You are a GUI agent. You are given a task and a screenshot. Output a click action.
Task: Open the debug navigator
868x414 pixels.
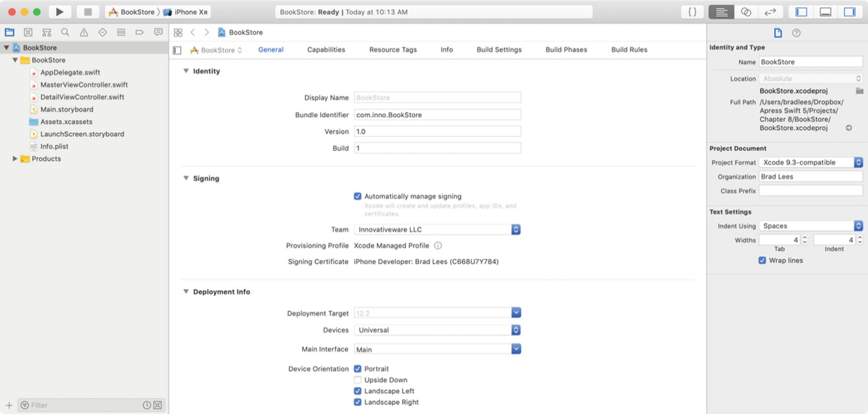click(121, 32)
